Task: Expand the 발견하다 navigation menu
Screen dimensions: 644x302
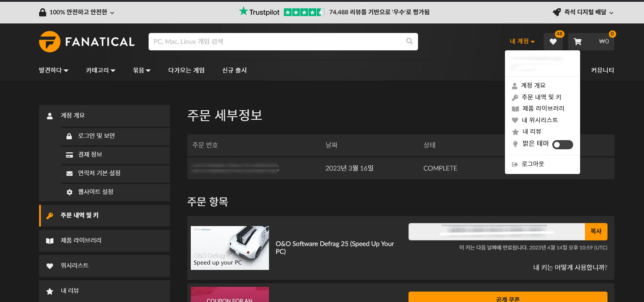Action: [x=54, y=70]
